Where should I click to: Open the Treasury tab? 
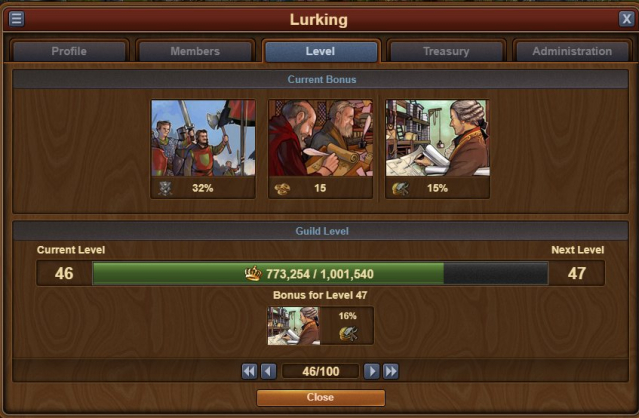446,51
